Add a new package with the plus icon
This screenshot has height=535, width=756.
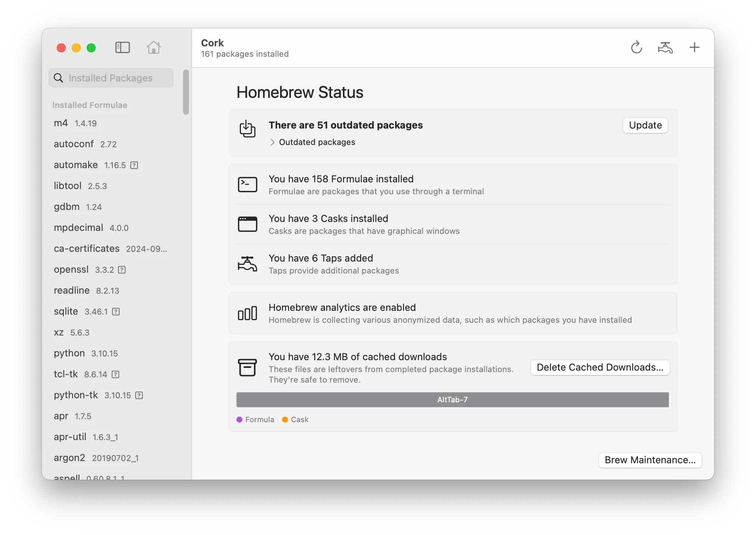[694, 47]
